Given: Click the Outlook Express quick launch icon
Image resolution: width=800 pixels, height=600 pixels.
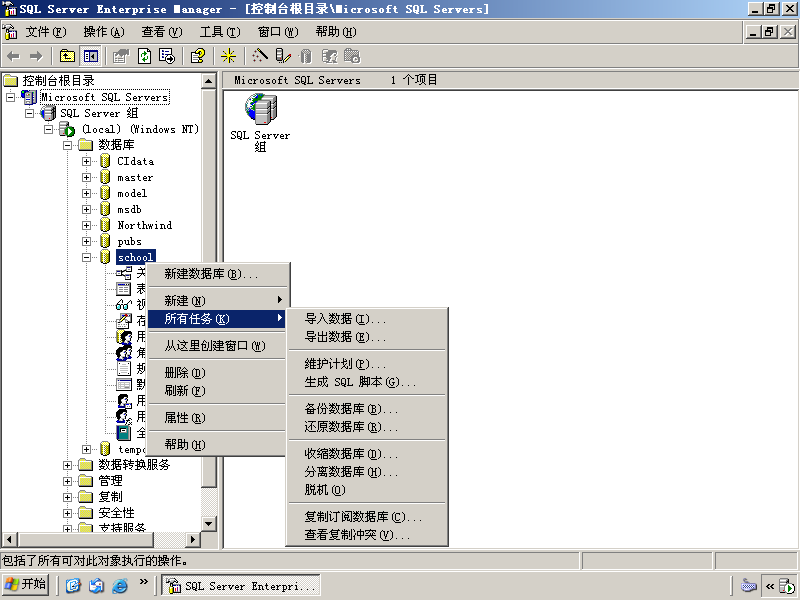Looking at the screenshot, I should pos(96,585).
